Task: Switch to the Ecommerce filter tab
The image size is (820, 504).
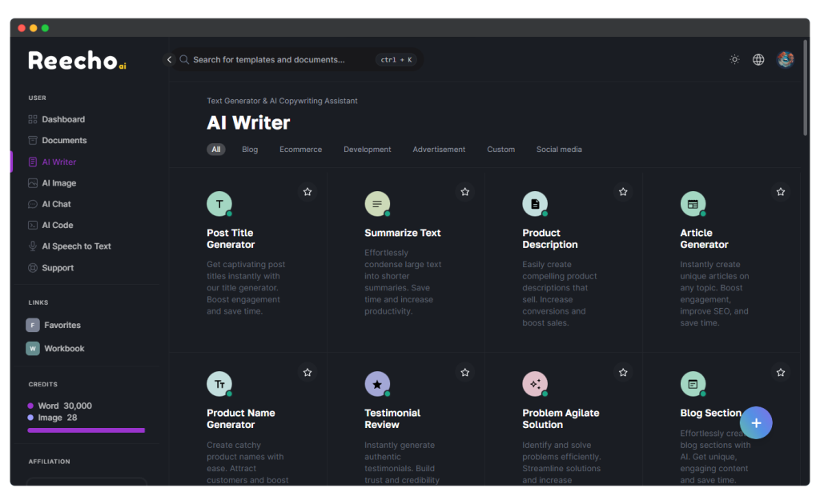Action: tap(300, 150)
